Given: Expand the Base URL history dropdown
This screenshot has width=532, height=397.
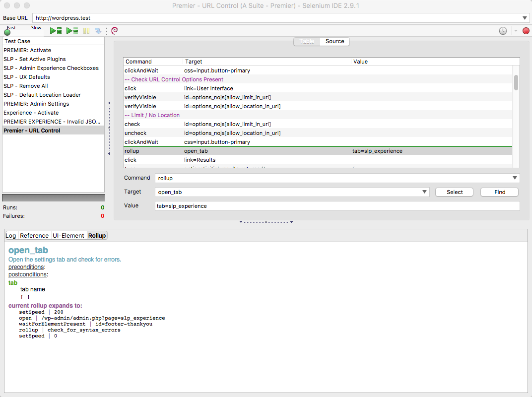Looking at the screenshot, I should coord(525,18).
